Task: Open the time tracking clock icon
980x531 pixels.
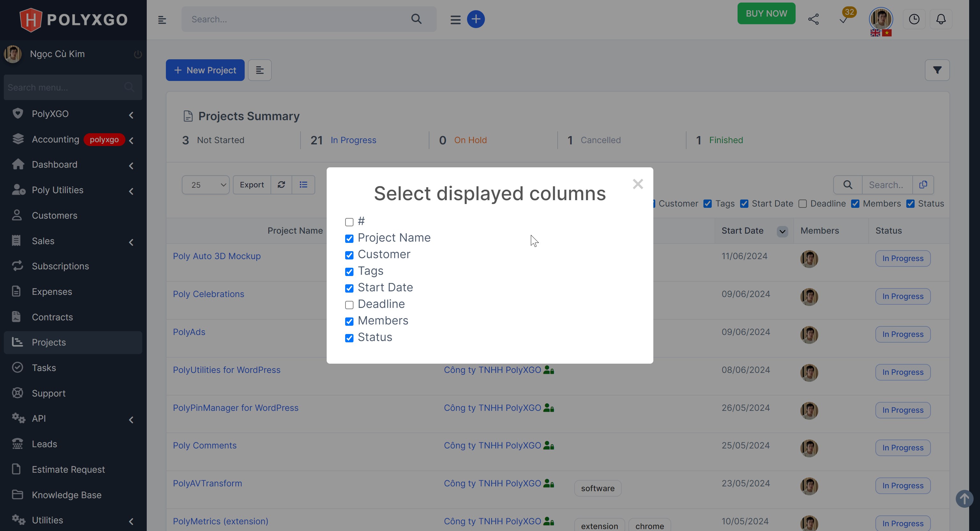Action: [914, 19]
